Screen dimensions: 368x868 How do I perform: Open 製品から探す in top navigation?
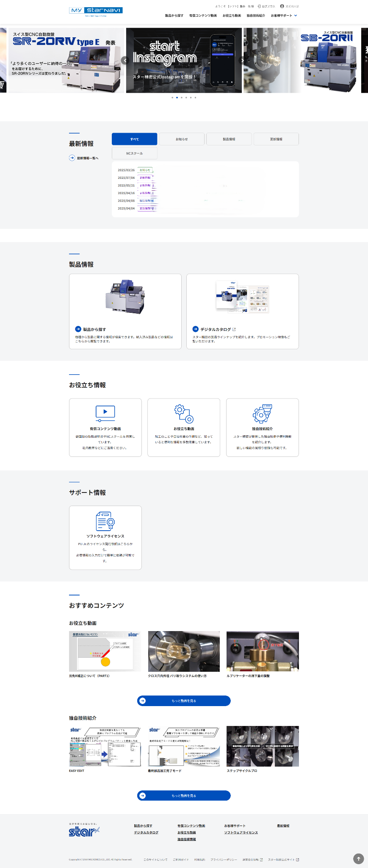(174, 16)
